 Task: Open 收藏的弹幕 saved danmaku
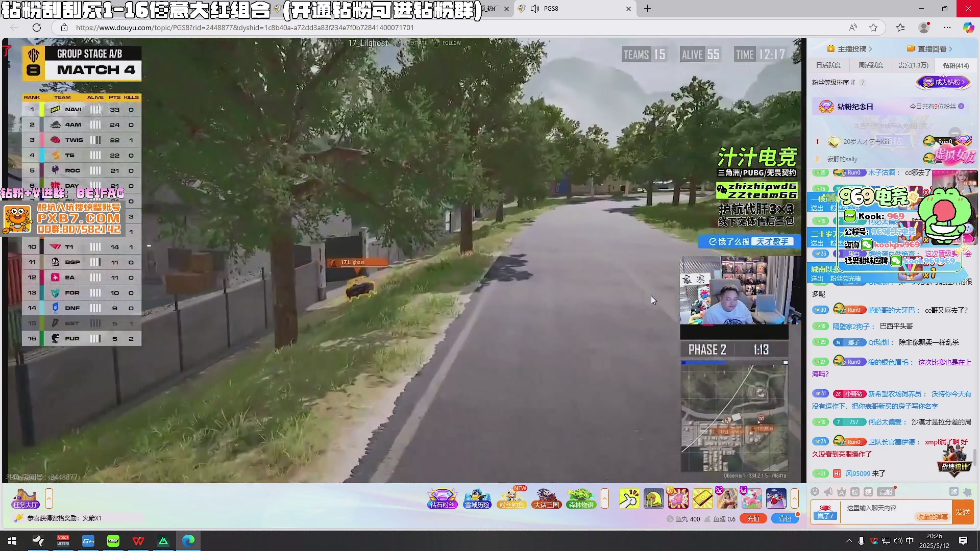click(x=932, y=517)
